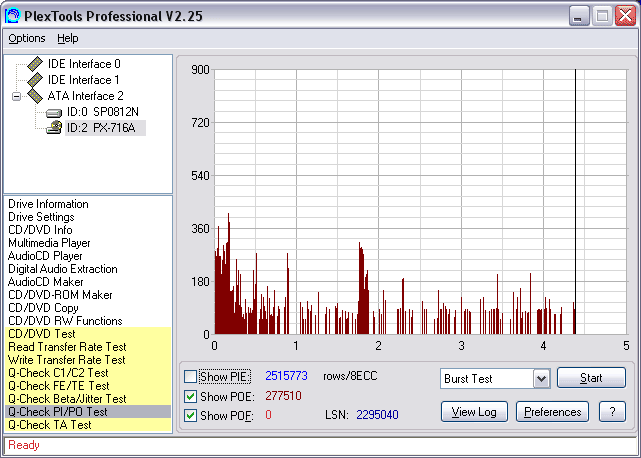Open the Options menu
641x458 pixels.
pyautogui.click(x=27, y=38)
